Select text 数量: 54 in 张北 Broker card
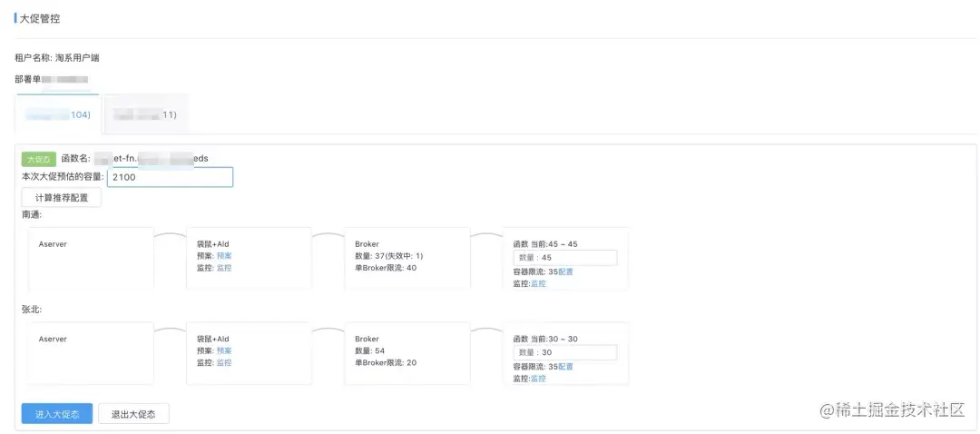 pyautogui.click(x=370, y=350)
